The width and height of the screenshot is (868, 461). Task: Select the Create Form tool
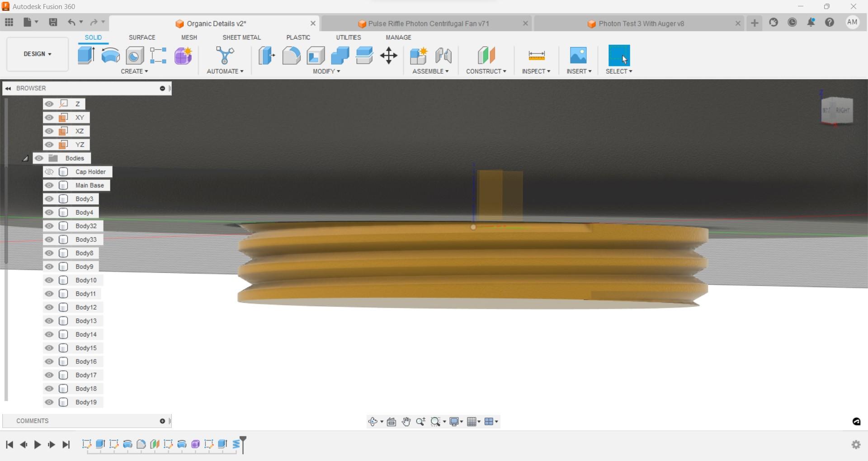[x=184, y=56]
